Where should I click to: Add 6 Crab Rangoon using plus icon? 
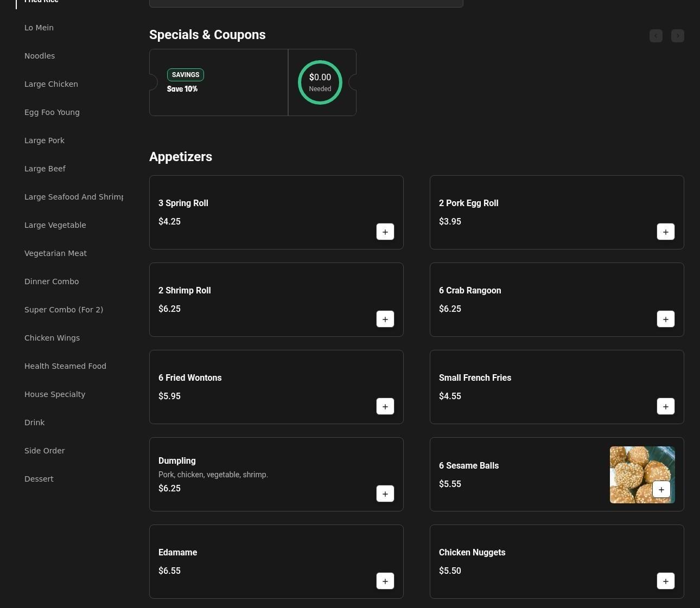tap(665, 319)
